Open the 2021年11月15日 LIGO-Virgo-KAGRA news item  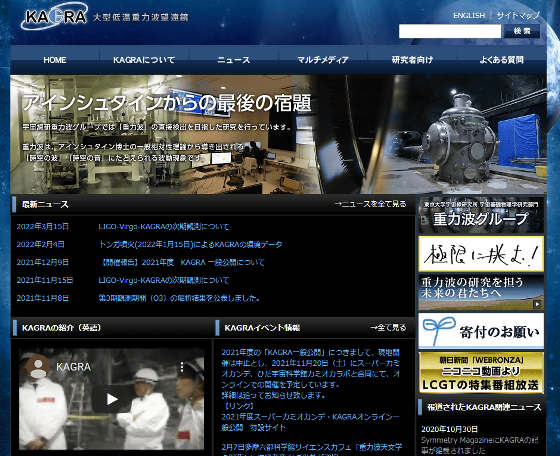[164, 280]
